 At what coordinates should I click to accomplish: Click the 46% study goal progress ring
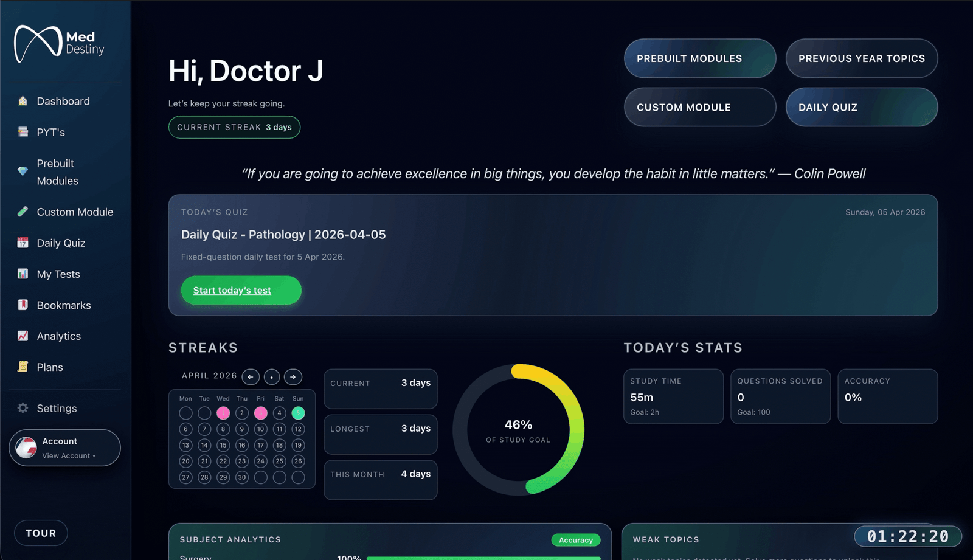click(518, 430)
